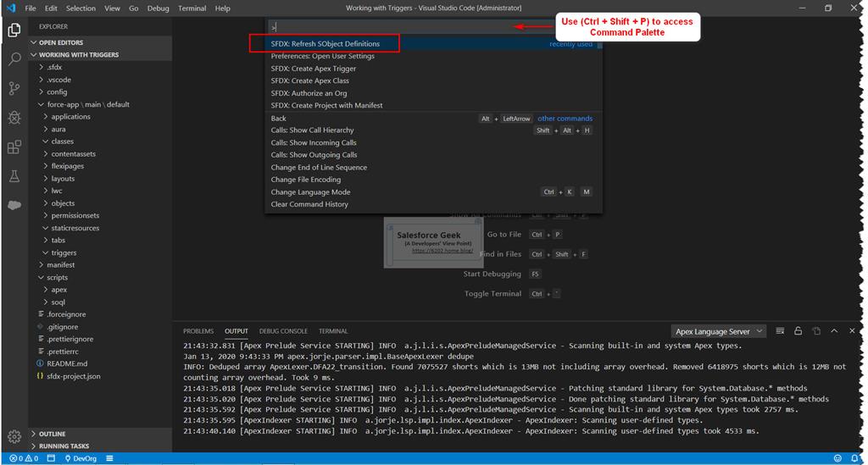
Task: Open the Salesforce cloud org browser icon
Action: tap(14, 205)
